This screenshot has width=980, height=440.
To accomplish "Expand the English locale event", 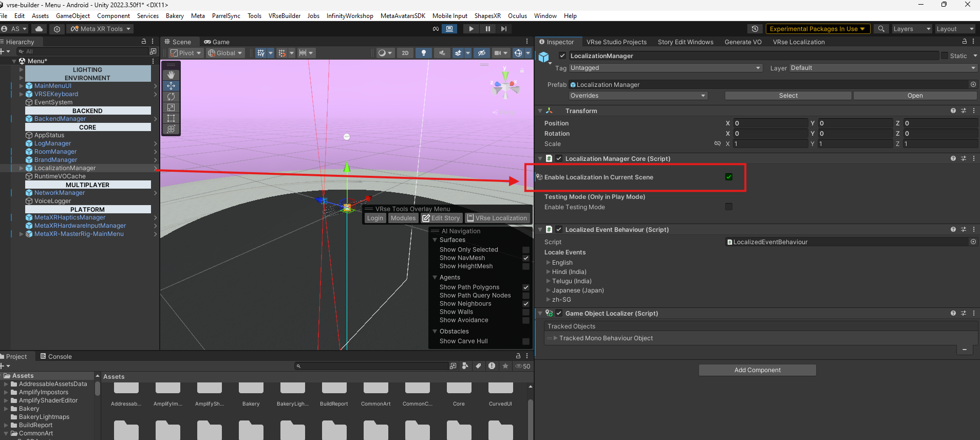I will pos(549,263).
